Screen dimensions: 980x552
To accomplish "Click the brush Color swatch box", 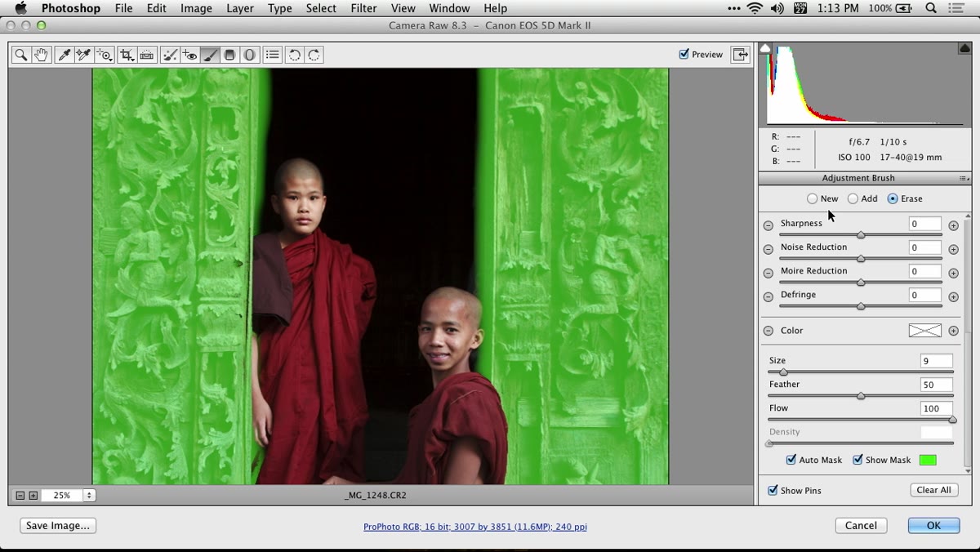I will pyautogui.click(x=925, y=331).
